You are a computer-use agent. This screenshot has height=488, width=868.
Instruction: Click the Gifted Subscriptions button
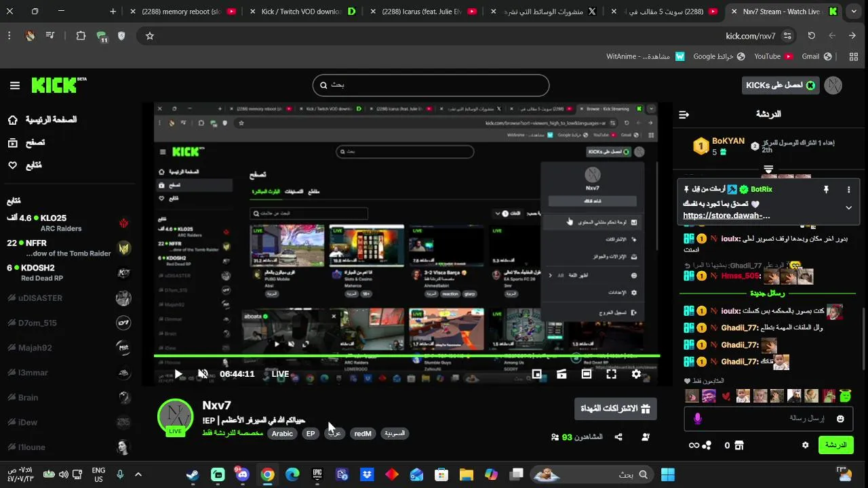point(616,409)
